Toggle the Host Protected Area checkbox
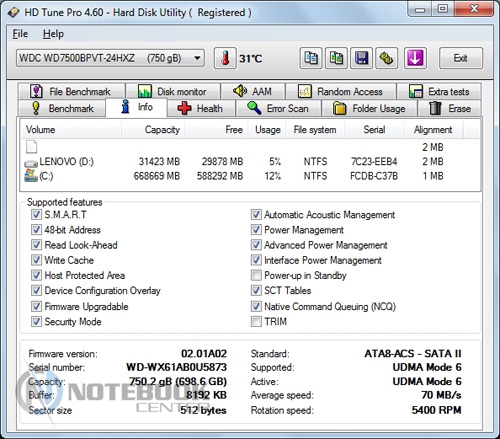 click(36, 275)
